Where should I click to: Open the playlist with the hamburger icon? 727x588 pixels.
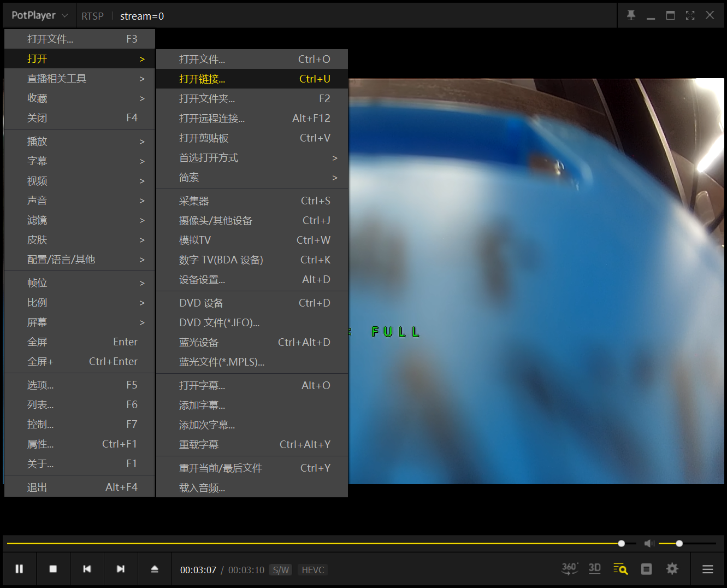pos(708,568)
